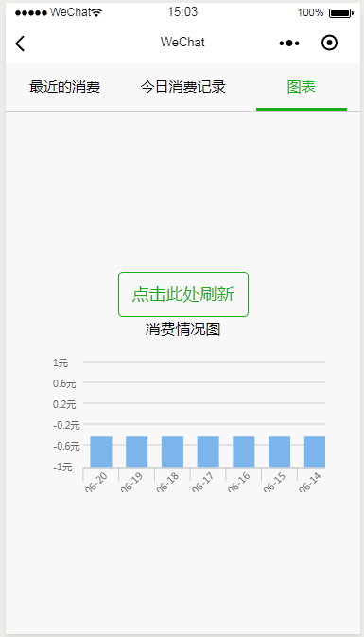Select the 06-16 bar in chart

click(244, 451)
